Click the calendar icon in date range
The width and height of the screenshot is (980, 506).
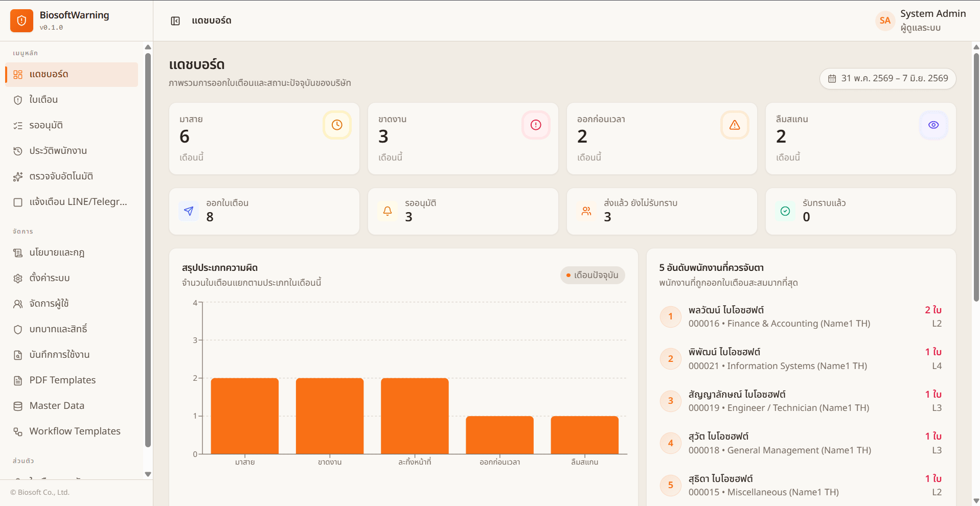[x=832, y=79]
